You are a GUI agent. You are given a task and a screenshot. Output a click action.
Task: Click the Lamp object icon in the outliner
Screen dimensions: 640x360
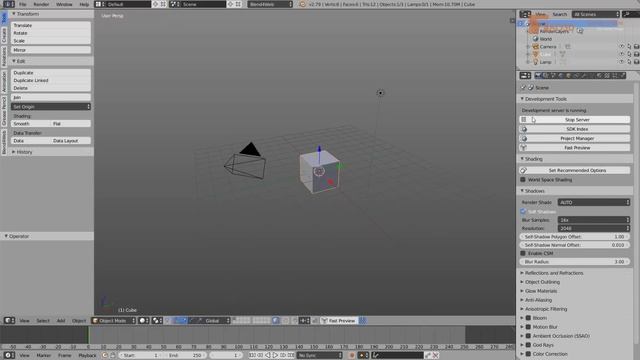(x=536, y=62)
